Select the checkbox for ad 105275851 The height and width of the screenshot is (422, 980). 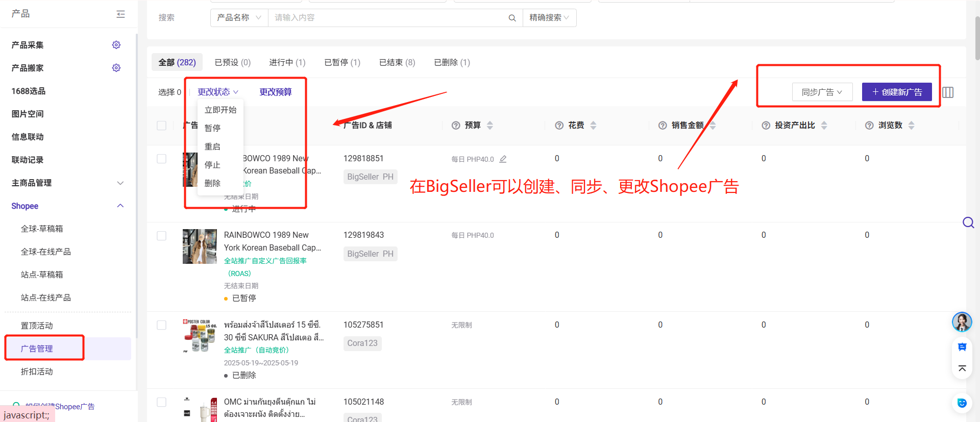pyautogui.click(x=162, y=325)
